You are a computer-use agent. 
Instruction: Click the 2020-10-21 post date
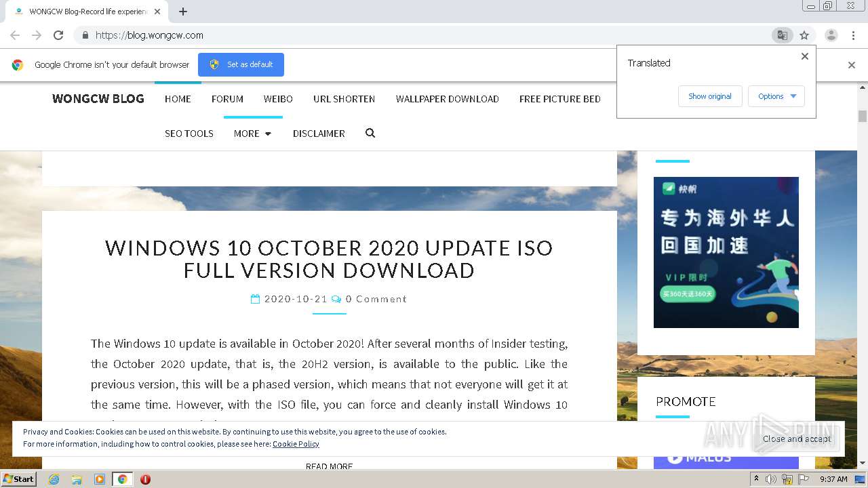[x=296, y=299]
